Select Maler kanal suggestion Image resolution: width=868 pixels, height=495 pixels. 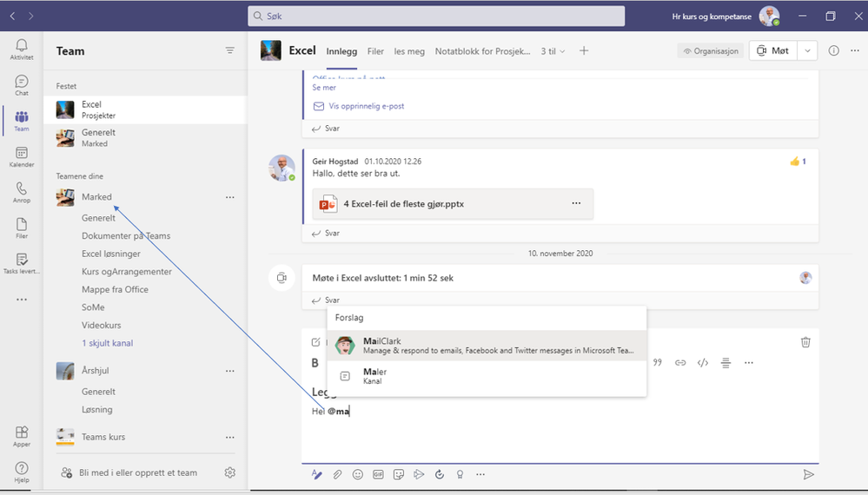(487, 376)
